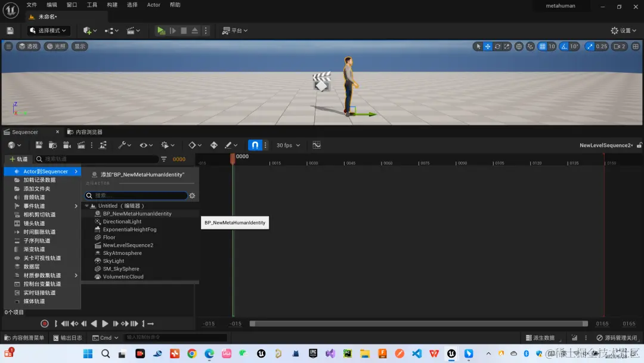Open the actor picker gear settings
This screenshot has height=363, width=644.
pos(192,196)
